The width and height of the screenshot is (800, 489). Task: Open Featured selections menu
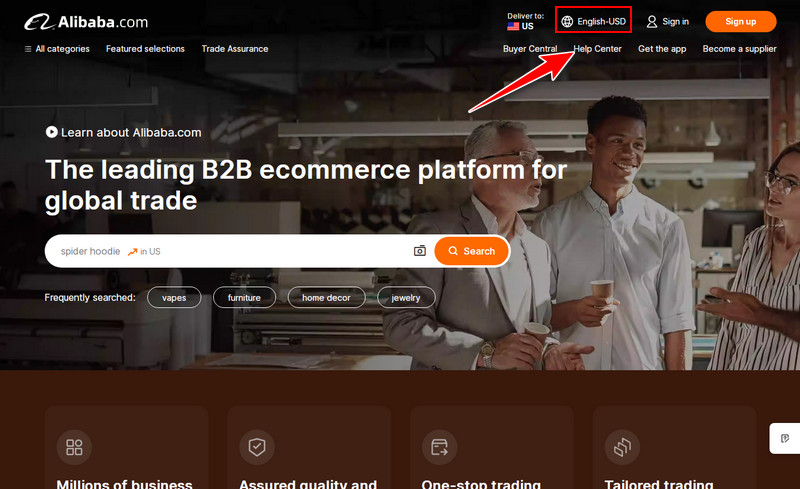coord(145,49)
